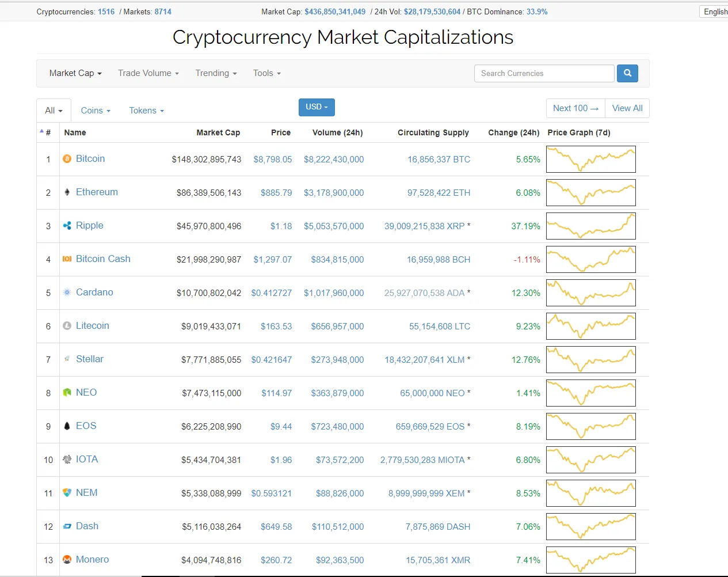Click Ethereum's volume $3,178,900,000
The width and height of the screenshot is (728, 577).
[x=334, y=193]
